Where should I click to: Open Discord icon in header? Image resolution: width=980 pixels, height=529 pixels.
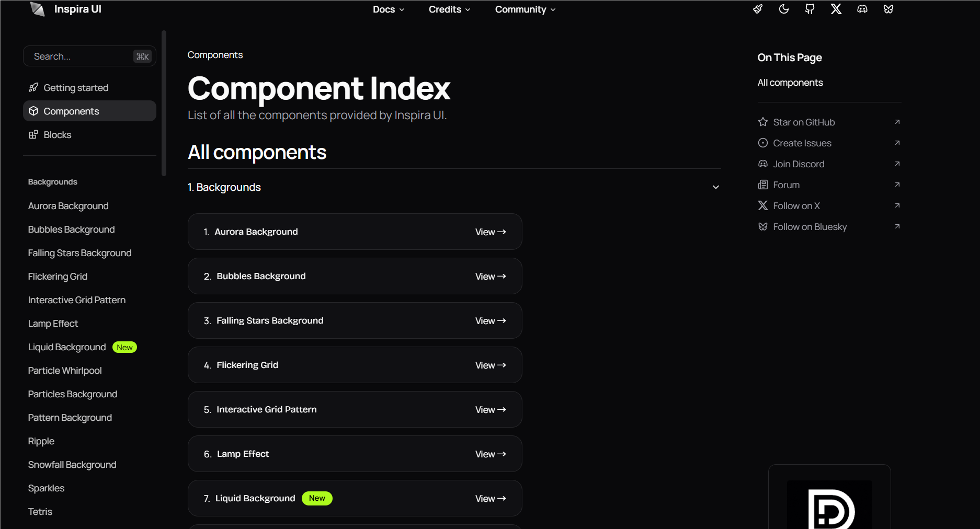click(x=862, y=9)
